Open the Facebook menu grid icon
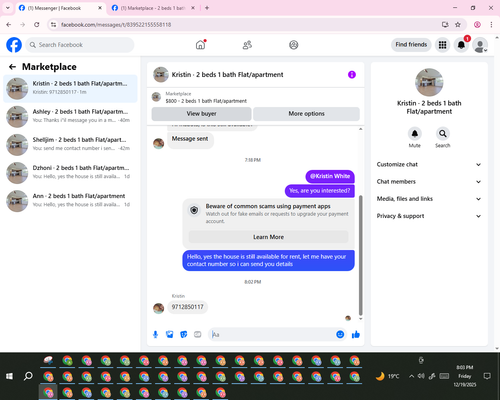This screenshot has height=400, width=500. point(442,45)
